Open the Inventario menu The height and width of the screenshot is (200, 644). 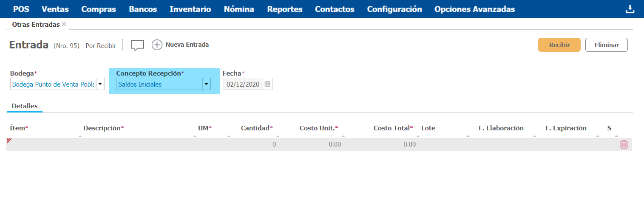tap(190, 9)
